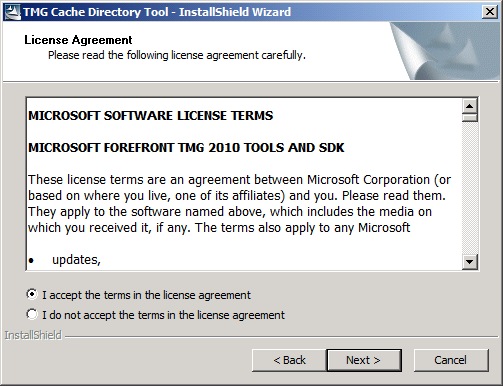Click inside the license agreement paragraph text
Image resolution: width=503 pixels, height=386 pixels.
239,204
